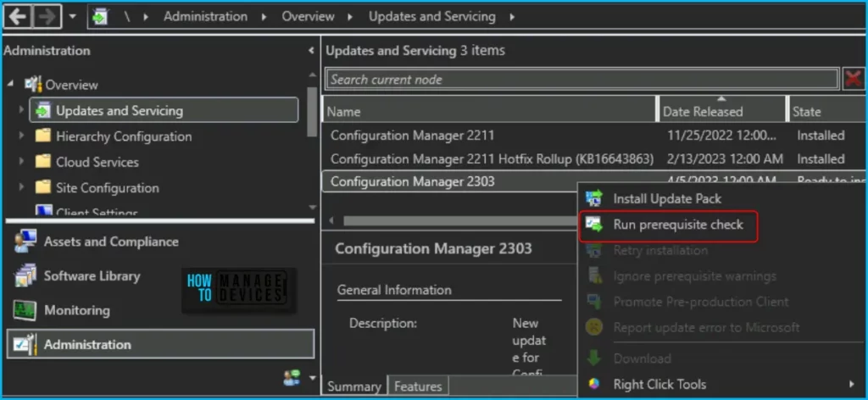868x400 pixels.
Task: Click the Run prerequisite check icon
Action: (594, 225)
